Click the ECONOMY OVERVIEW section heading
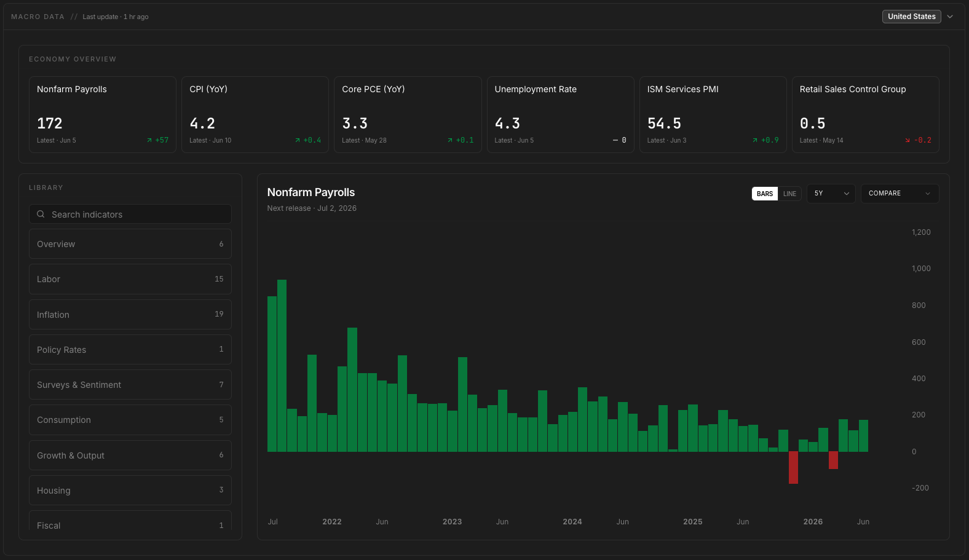Screen dimensions: 969x560 click(x=73, y=59)
